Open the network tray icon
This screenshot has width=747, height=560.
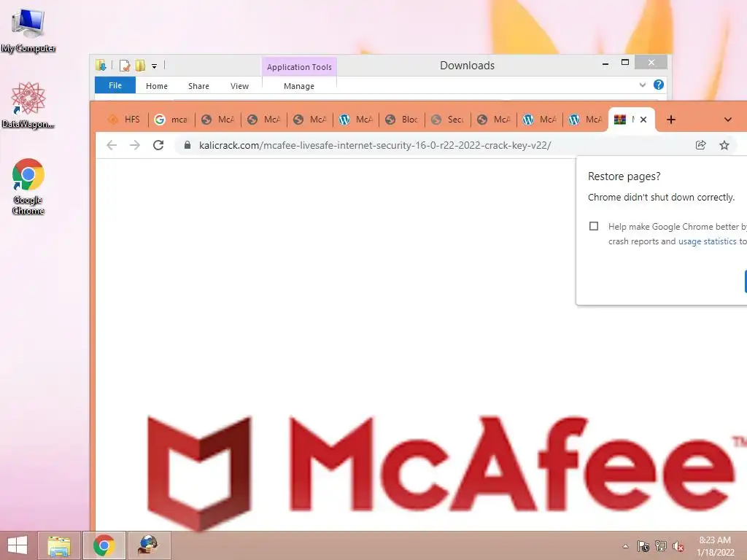[661, 546]
